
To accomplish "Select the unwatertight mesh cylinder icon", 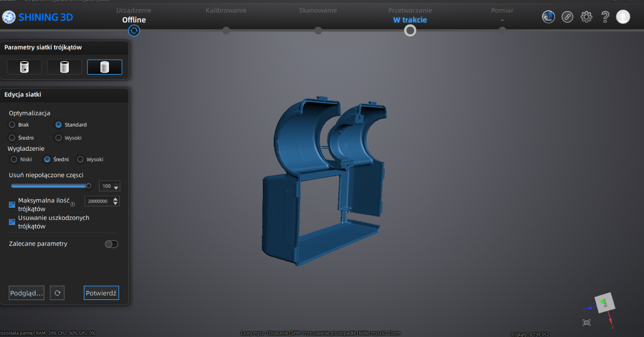I will 24,67.
